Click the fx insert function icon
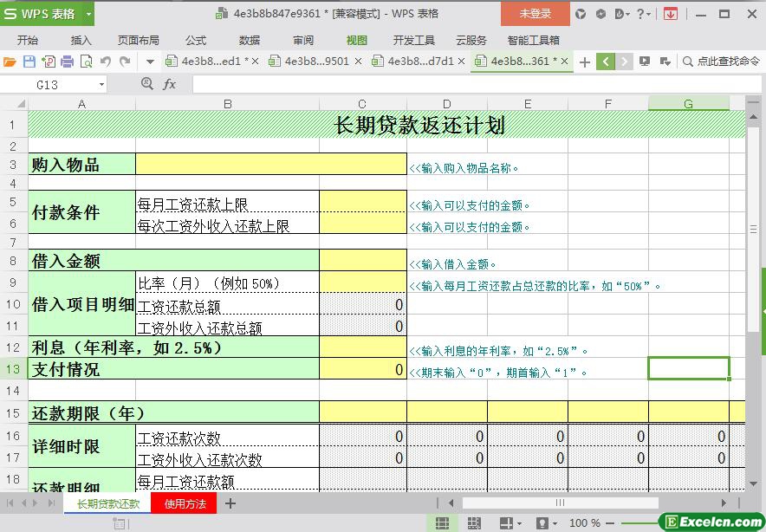 pyautogui.click(x=170, y=84)
